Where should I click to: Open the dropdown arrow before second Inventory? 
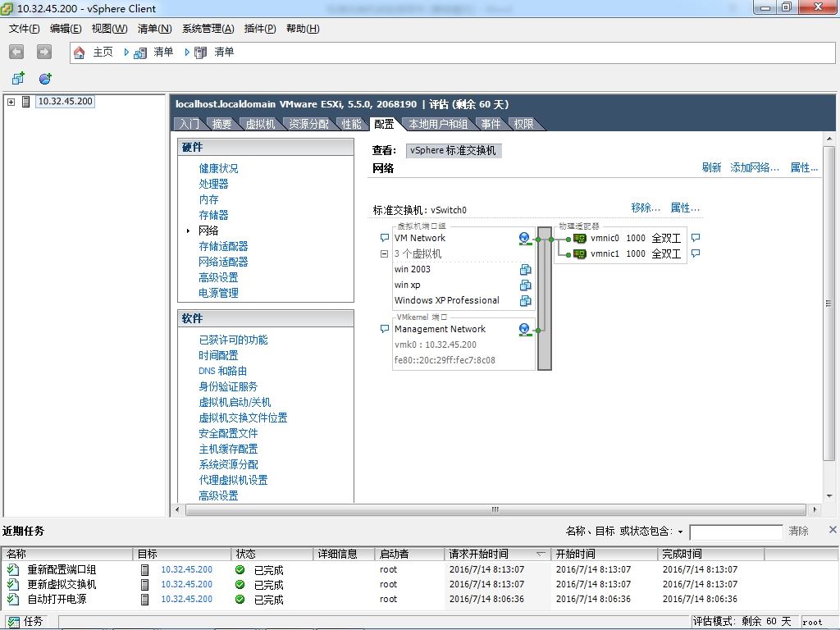click(x=187, y=52)
